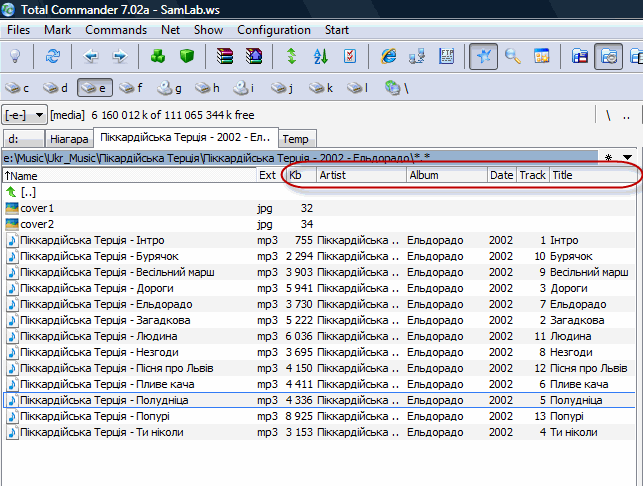
Task: Sort by the Album column header
Action: tap(447, 176)
